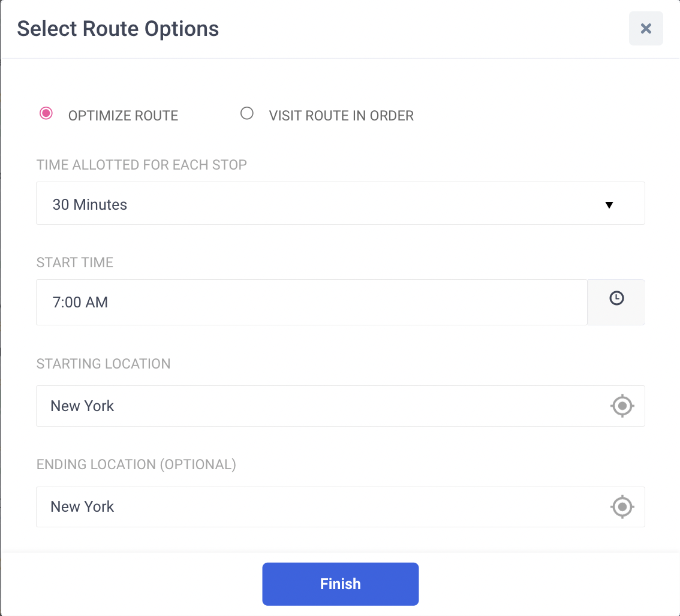Focus the starting location New York field
Viewport: 680px width, 616px height.
click(x=341, y=406)
